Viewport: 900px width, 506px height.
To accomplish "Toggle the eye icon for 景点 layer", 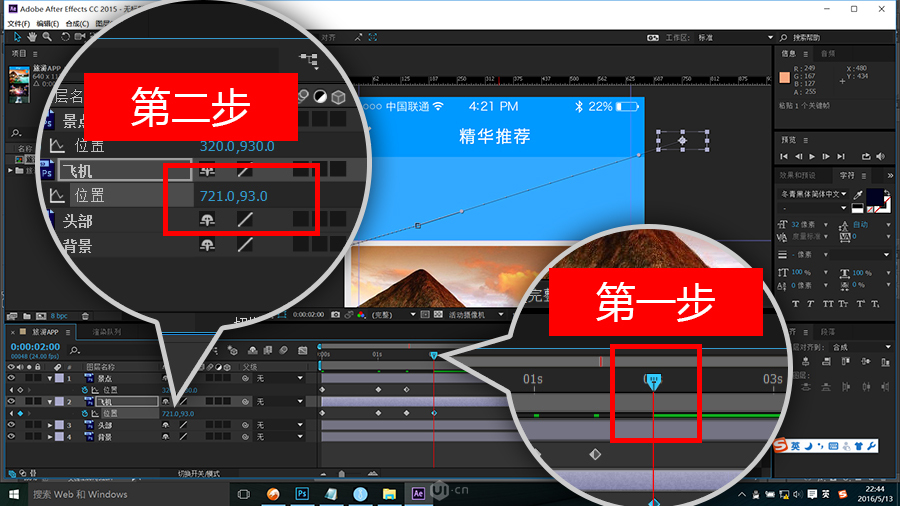I will coord(11,378).
